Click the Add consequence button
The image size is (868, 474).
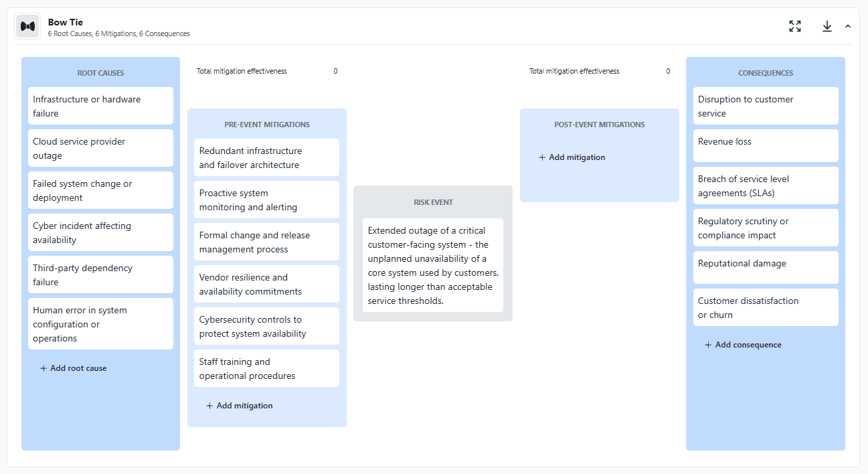pos(743,344)
